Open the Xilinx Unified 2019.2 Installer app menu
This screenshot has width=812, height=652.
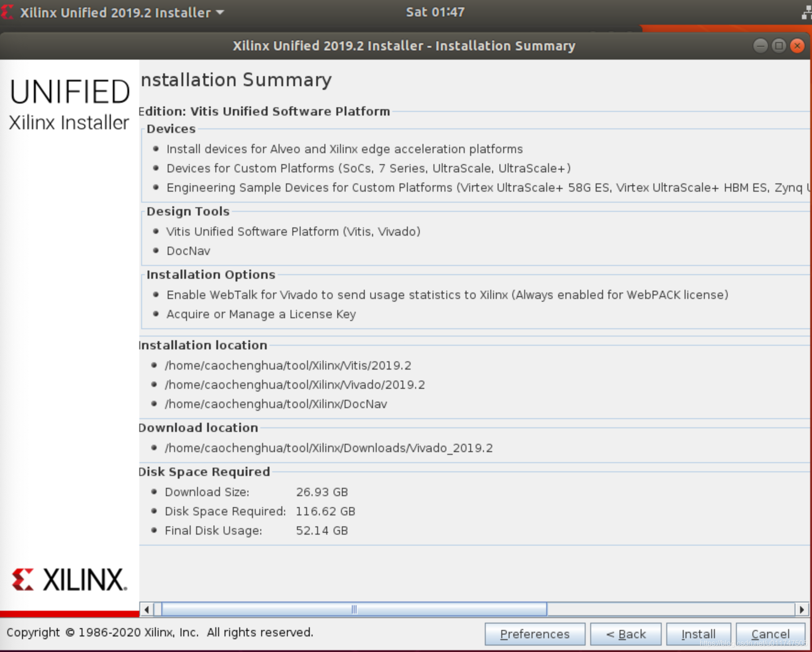122,12
